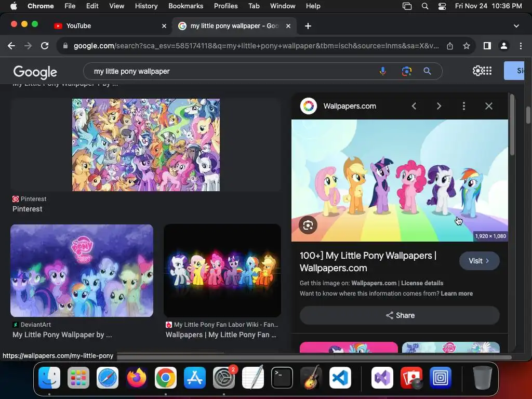Select the my little pony wallpaper tab
This screenshot has width=532, height=399.
tap(234, 26)
